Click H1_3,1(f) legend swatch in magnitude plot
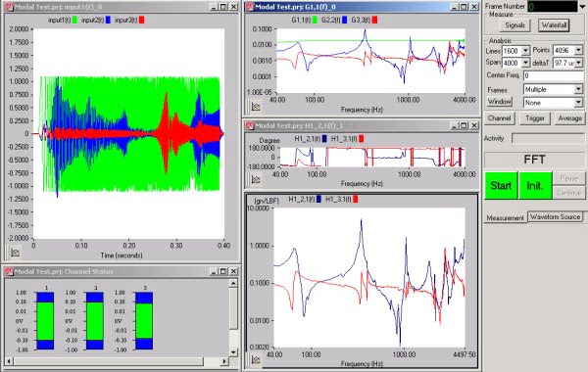588x372 pixels. coord(355,200)
